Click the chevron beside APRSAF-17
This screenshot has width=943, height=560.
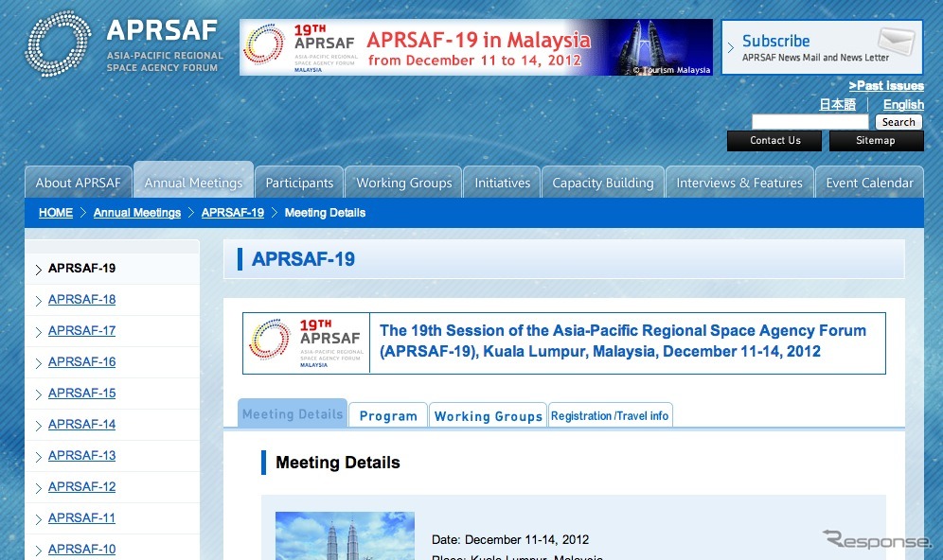[x=39, y=332]
